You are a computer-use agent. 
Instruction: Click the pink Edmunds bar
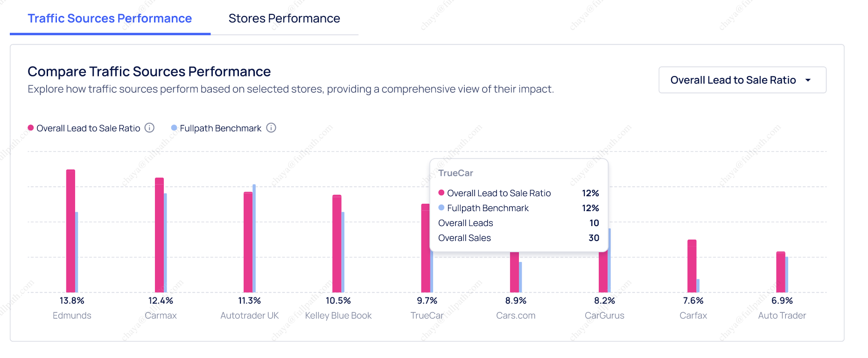coord(70,231)
